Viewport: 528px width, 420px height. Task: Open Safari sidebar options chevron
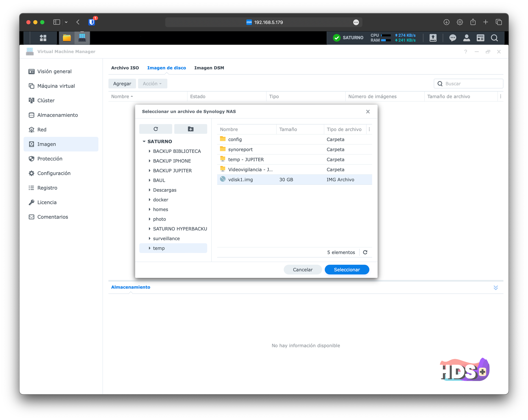click(66, 22)
